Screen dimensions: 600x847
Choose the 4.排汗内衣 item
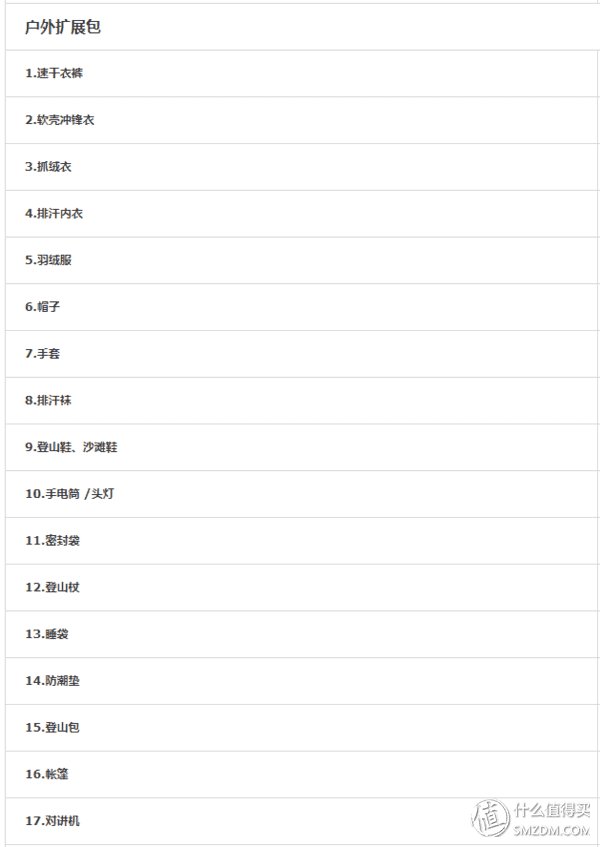(302, 213)
